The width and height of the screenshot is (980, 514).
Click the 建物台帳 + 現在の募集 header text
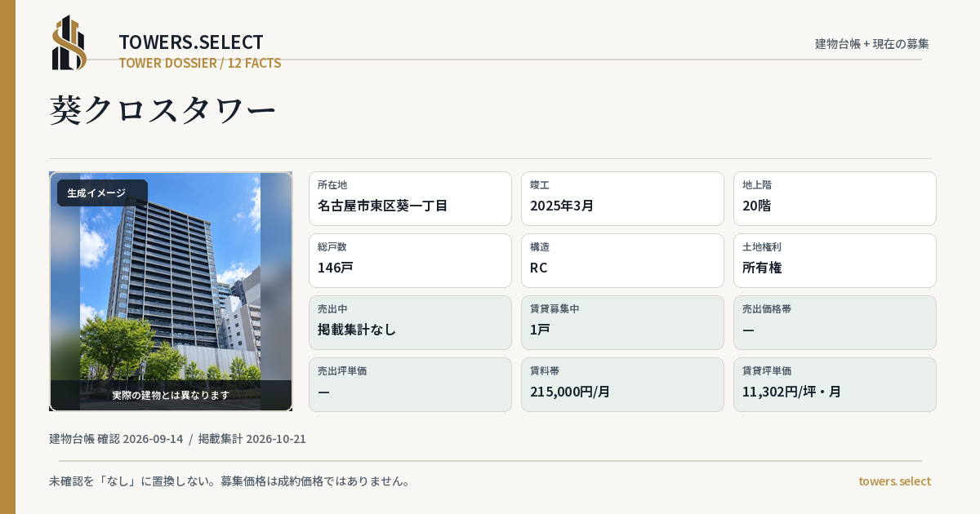(872, 44)
